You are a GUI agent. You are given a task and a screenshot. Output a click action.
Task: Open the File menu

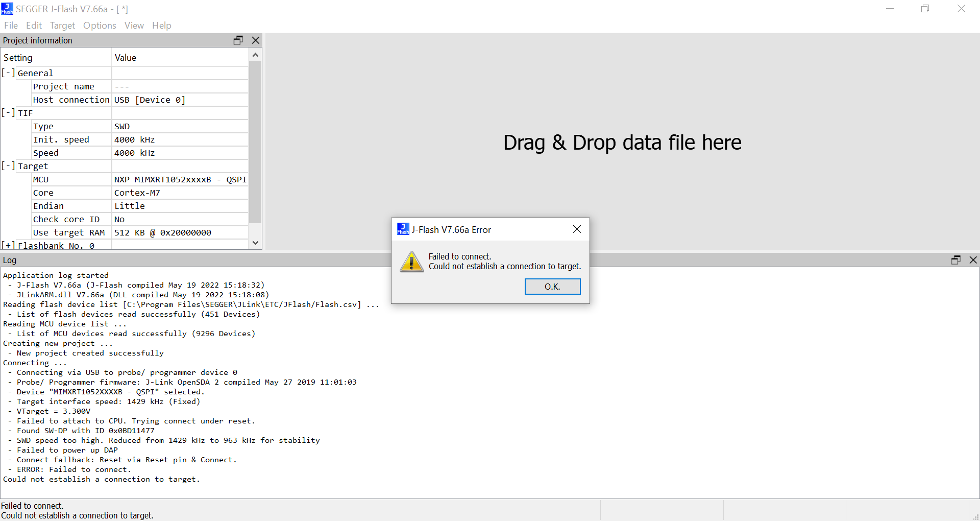tap(11, 26)
